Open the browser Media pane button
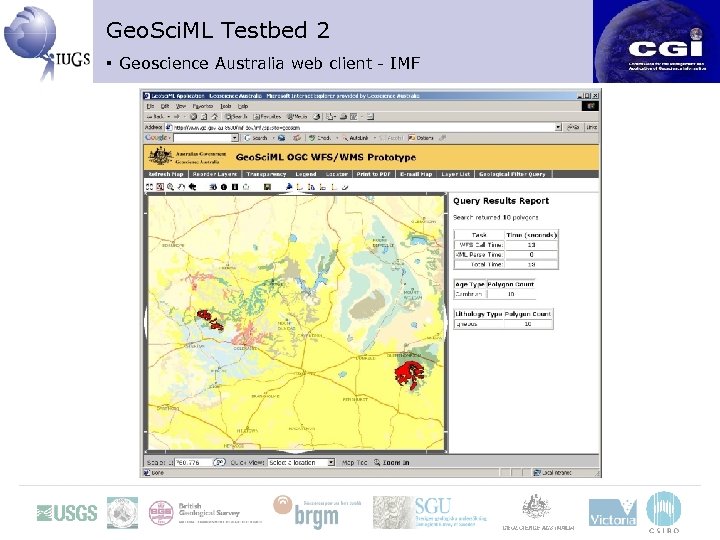Image resolution: width=720 pixels, height=540 pixels. [x=297, y=117]
